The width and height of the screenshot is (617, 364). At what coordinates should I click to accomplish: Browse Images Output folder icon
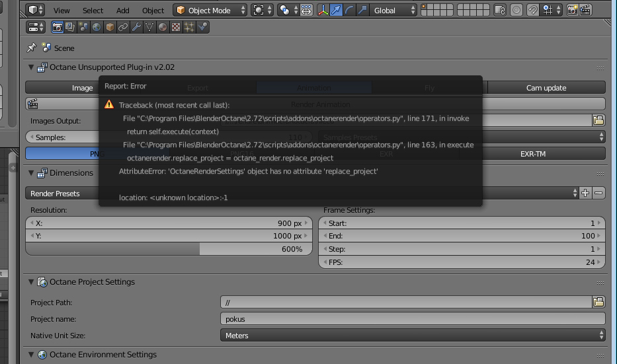coord(598,120)
